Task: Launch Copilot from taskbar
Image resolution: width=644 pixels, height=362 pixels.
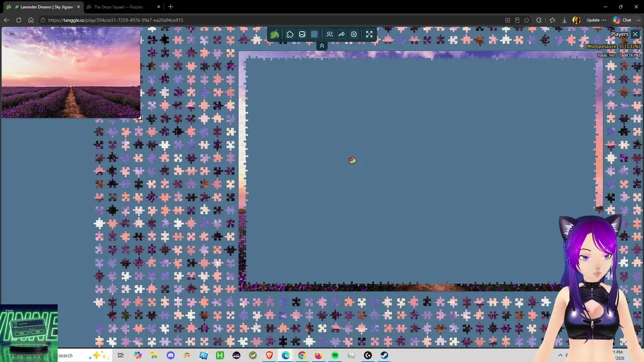Action: coord(138,355)
